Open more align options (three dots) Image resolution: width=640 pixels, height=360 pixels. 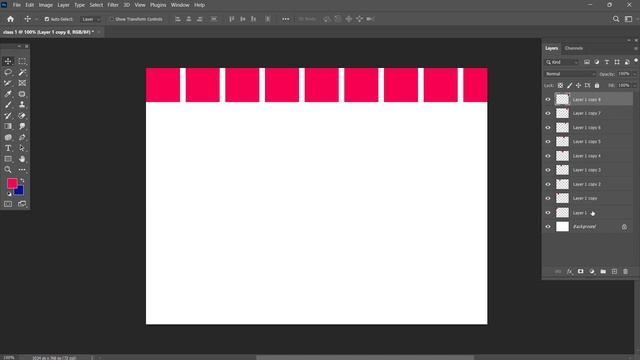(285, 19)
